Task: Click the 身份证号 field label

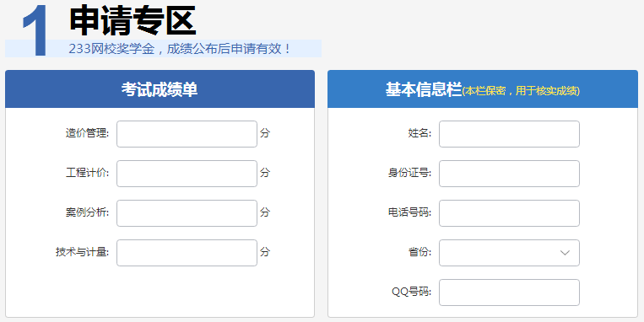Action: click(x=409, y=173)
